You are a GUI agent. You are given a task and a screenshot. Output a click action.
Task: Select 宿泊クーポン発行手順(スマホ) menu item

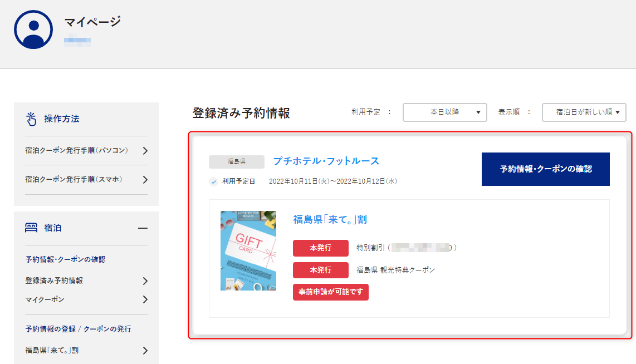click(74, 179)
